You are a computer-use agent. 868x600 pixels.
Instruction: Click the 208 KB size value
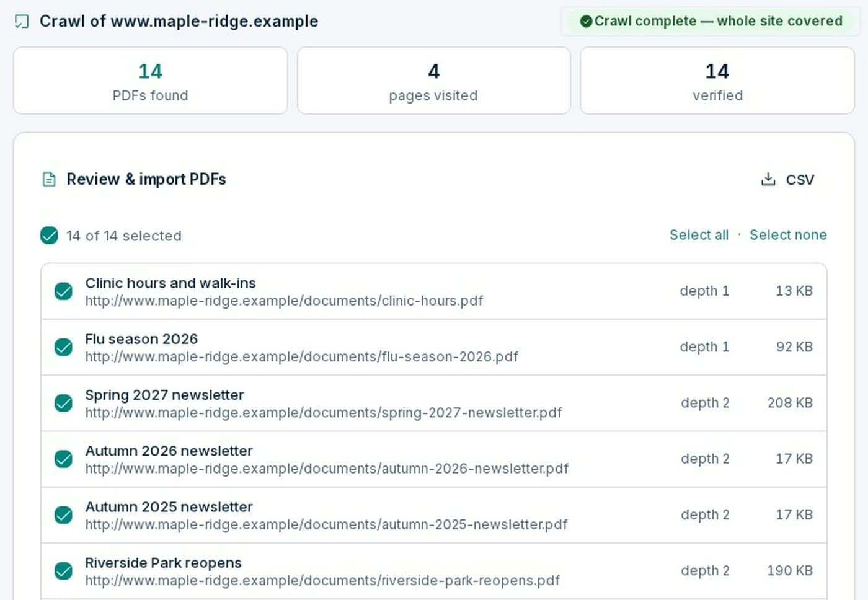790,402
